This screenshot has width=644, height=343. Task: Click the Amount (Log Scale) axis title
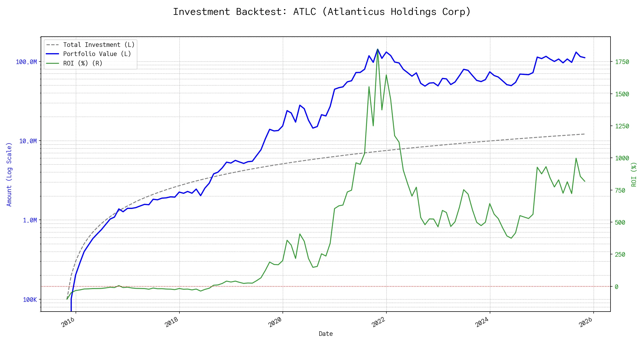(x=9, y=174)
